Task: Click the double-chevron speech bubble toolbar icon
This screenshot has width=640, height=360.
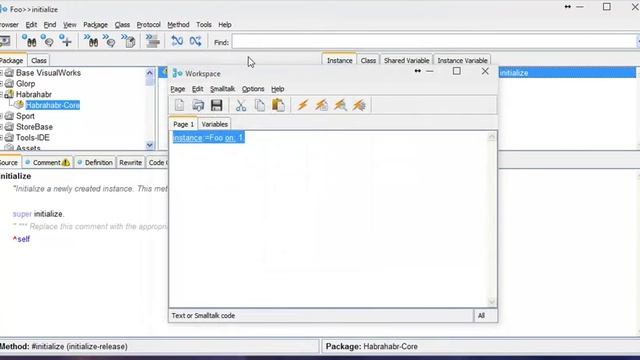Action: (109, 41)
